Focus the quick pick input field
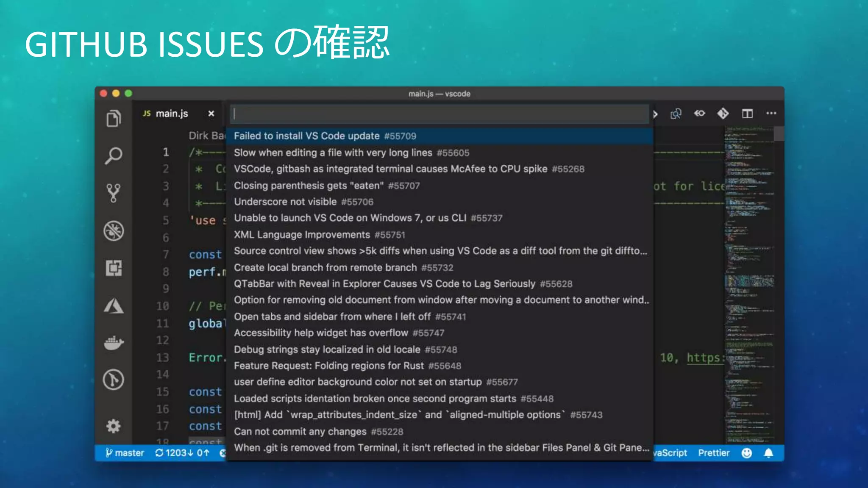The width and height of the screenshot is (868, 488). coord(440,114)
